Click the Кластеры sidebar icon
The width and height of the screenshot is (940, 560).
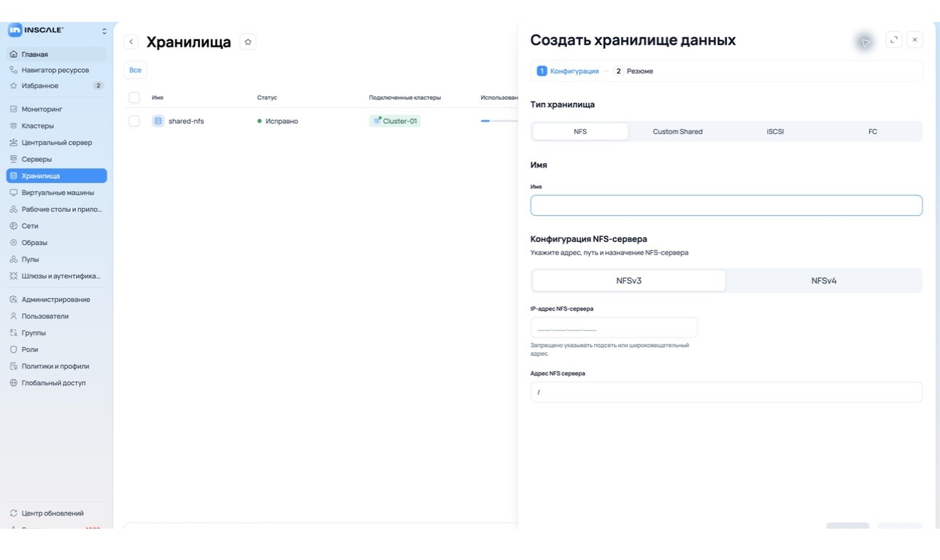(13, 126)
